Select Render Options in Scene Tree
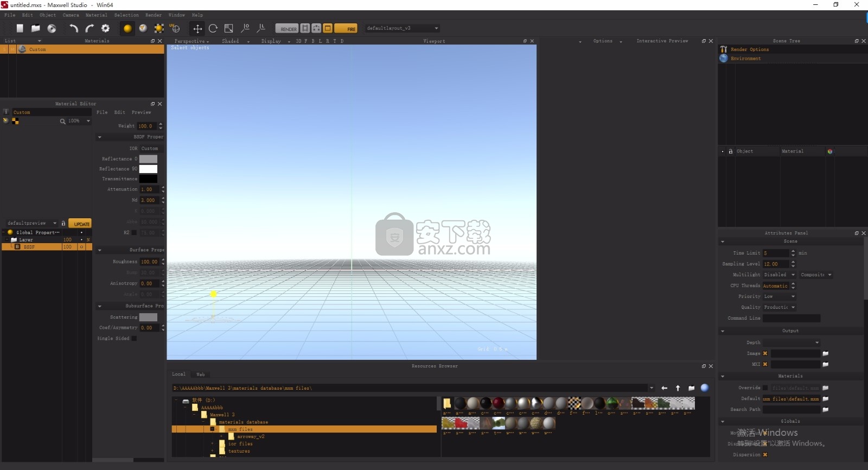The width and height of the screenshot is (868, 470). point(749,49)
